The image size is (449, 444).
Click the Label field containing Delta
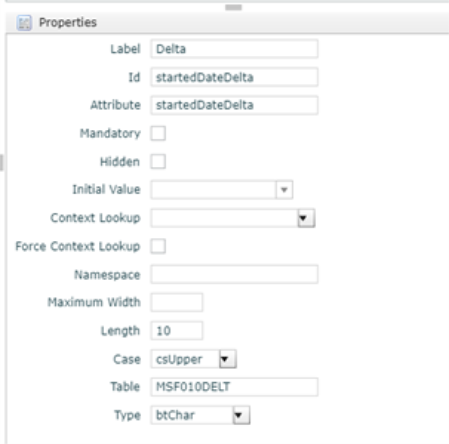pyautogui.click(x=234, y=49)
